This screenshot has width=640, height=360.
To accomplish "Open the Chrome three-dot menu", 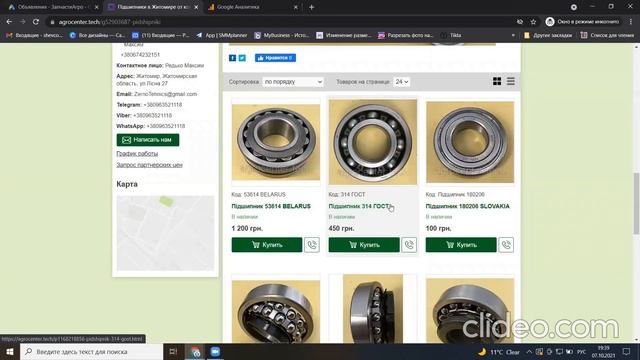I will pos(631,22).
